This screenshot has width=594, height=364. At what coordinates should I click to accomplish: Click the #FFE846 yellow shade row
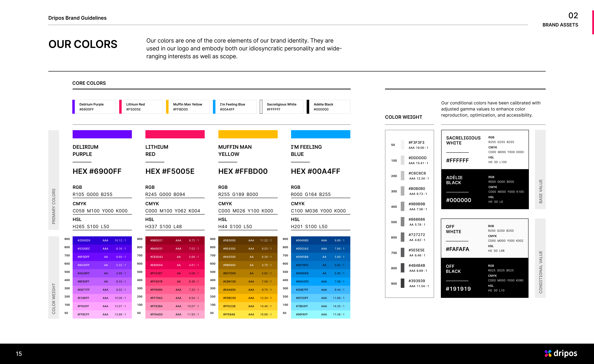pyautogui.click(x=248, y=314)
